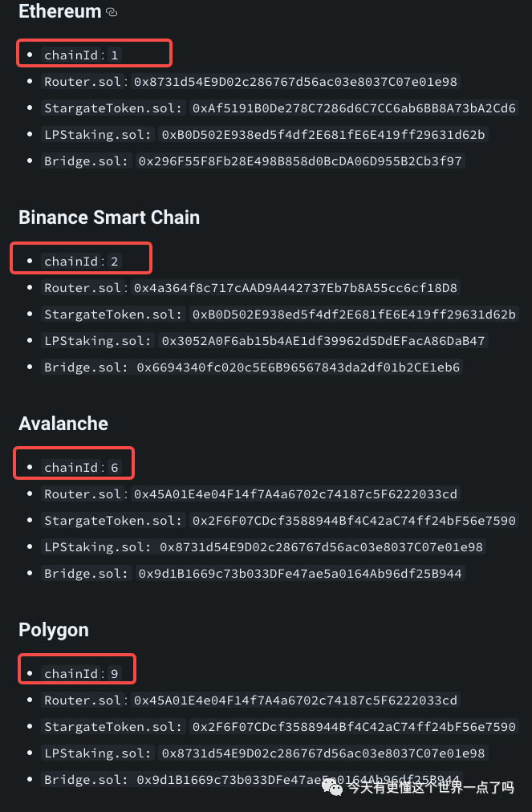The image size is (532, 812).
Task: Click the Avalanche Bridge.sol address 0x9d1B1669
Action: click(300, 573)
